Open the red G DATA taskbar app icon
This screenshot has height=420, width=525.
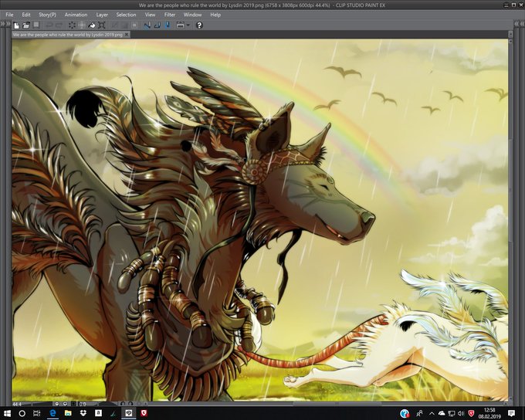[x=144, y=414]
